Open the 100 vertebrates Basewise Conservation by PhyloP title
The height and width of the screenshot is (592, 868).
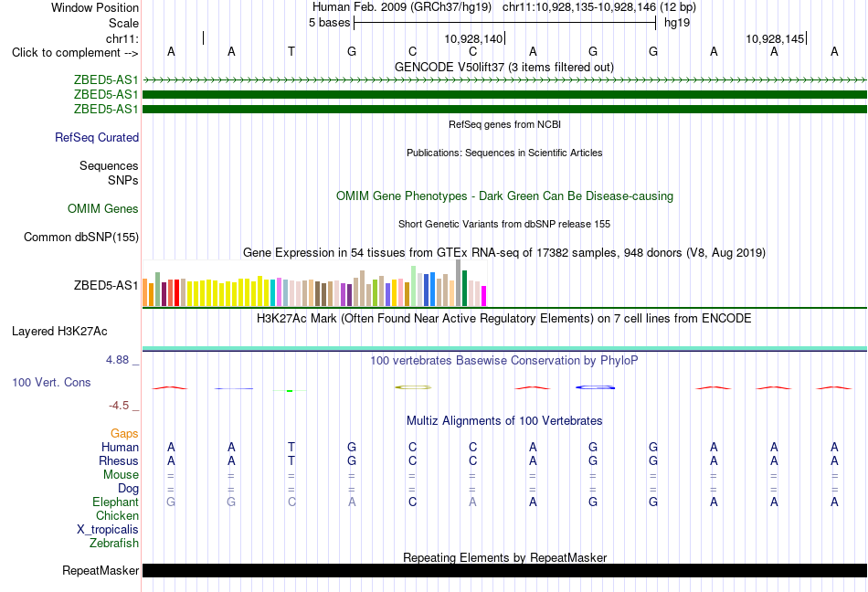(x=504, y=361)
